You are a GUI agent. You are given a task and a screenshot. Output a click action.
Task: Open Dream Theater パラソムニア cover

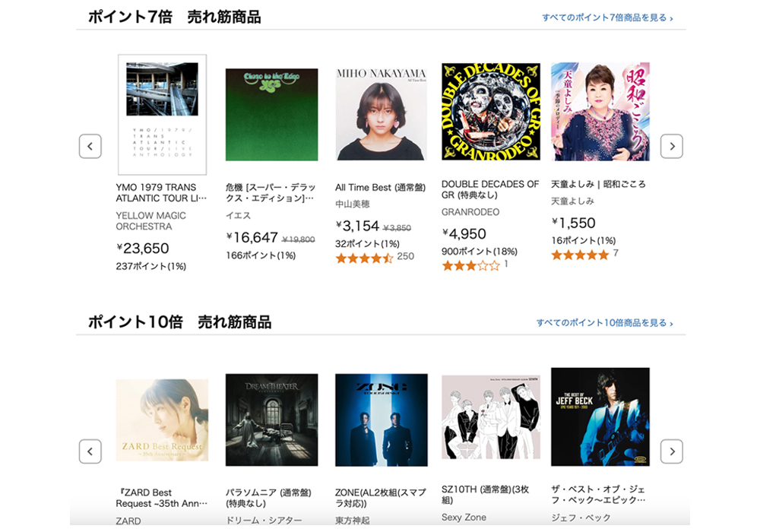tap(272, 420)
